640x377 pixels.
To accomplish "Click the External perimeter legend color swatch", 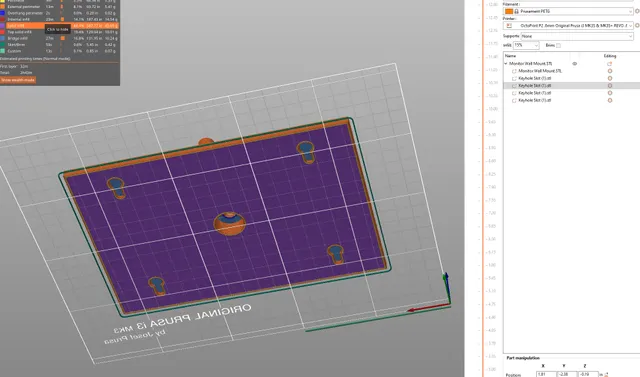I will (2, 7).
